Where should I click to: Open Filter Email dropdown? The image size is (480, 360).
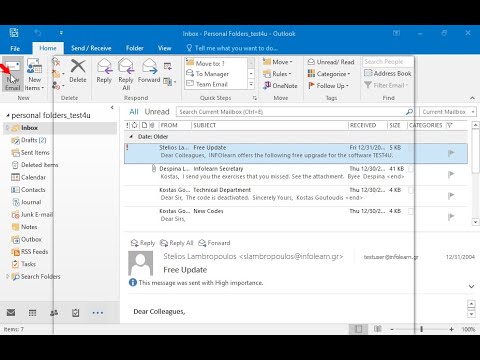[386, 85]
